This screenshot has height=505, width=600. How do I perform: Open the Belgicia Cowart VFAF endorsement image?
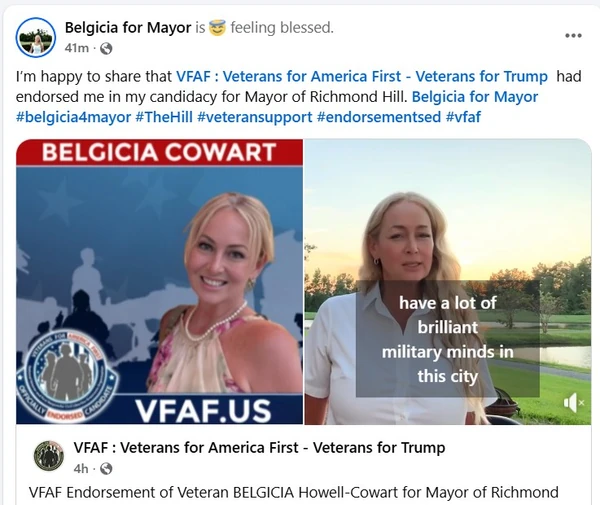pyautogui.click(x=160, y=282)
